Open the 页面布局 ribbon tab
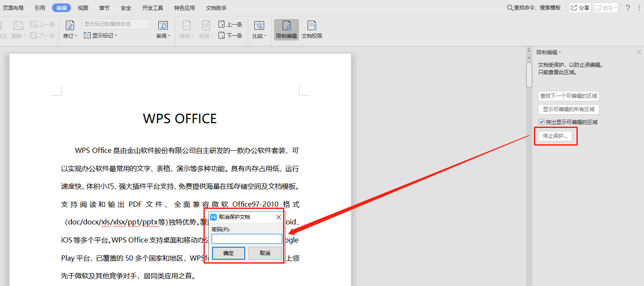The height and width of the screenshot is (286, 644). point(13,8)
